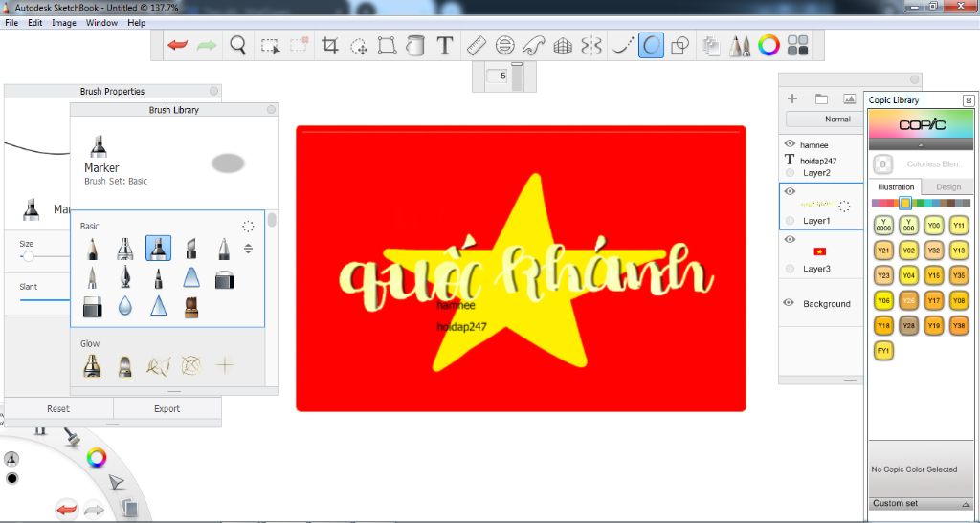
Task: Close the Copic Library panel
Action: coord(969,99)
